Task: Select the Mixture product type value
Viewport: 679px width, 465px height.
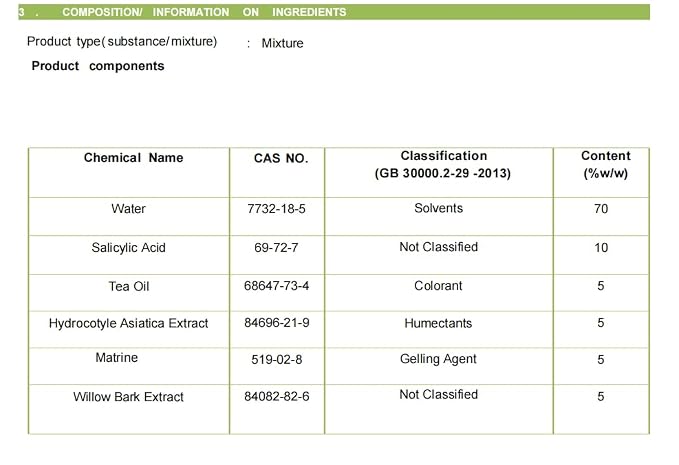Action: (x=282, y=43)
